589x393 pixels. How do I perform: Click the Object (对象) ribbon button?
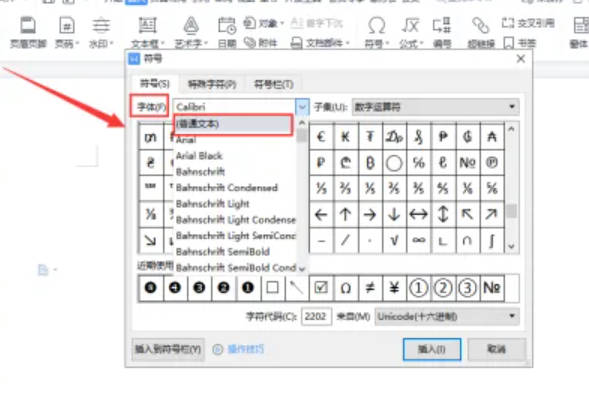tap(264, 23)
